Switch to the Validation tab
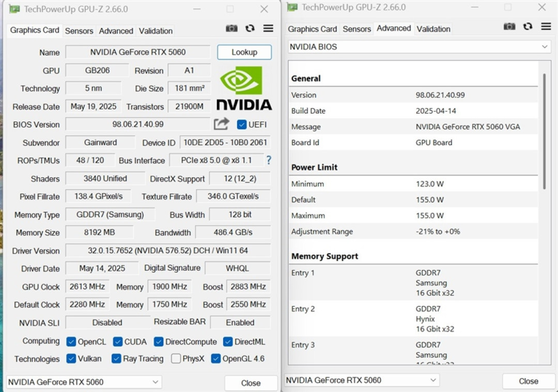Viewport: 558px width, 392px height. pos(156,31)
